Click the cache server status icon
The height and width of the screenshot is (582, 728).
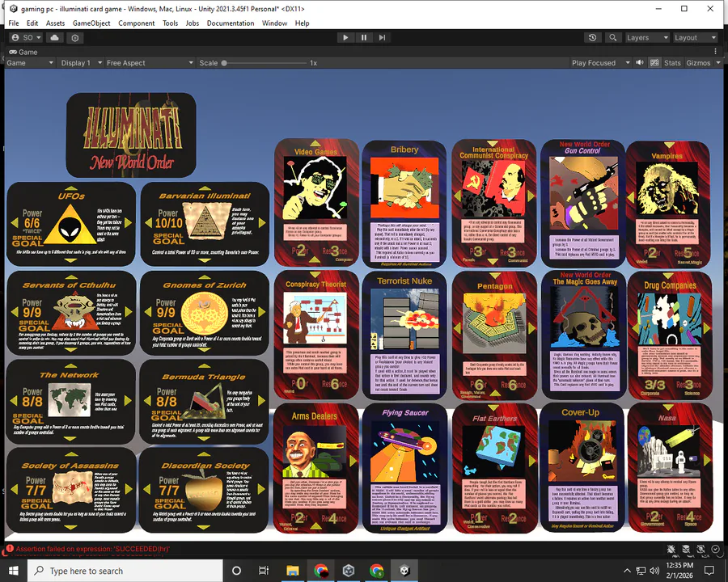pos(686,549)
